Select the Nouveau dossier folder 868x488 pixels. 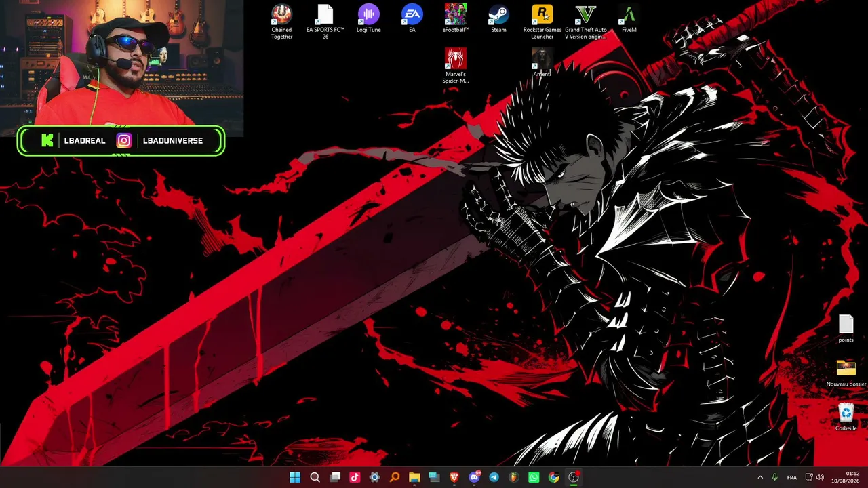[846, 373]
